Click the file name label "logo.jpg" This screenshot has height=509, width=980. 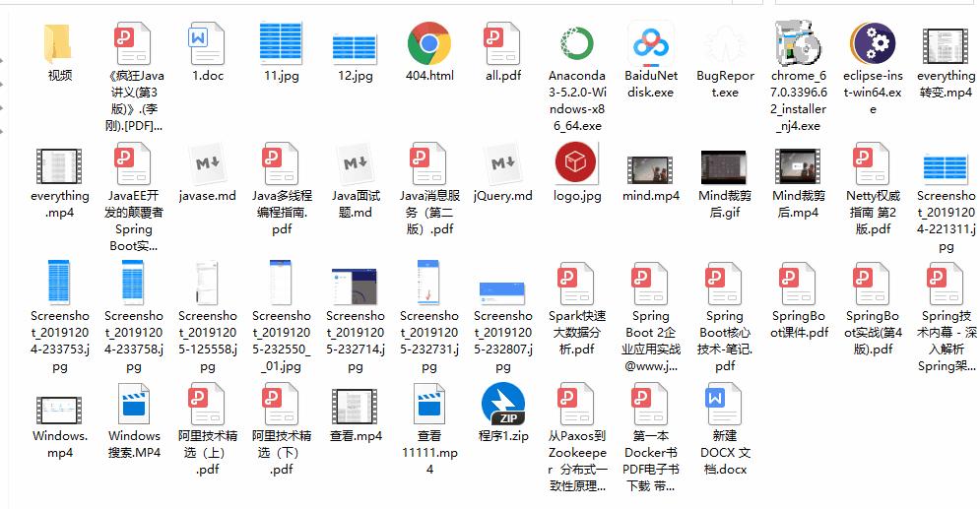click(x=577, y=196)
